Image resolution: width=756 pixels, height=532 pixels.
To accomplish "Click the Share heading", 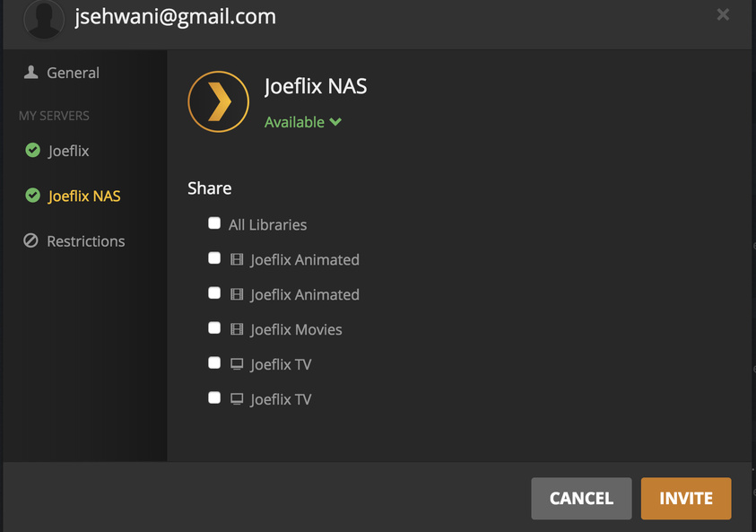I will click(x=209, y=188).
